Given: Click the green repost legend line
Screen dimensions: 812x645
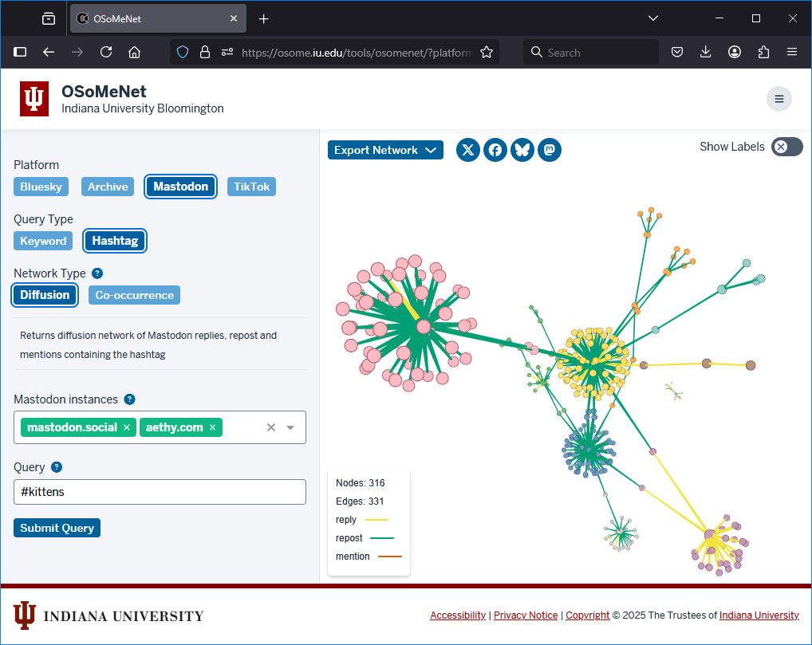Looking at the screenshot, I should pos(382,538).
